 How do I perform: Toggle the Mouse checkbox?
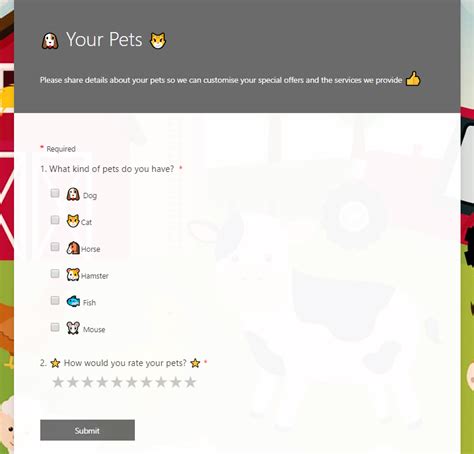(55, 327)
